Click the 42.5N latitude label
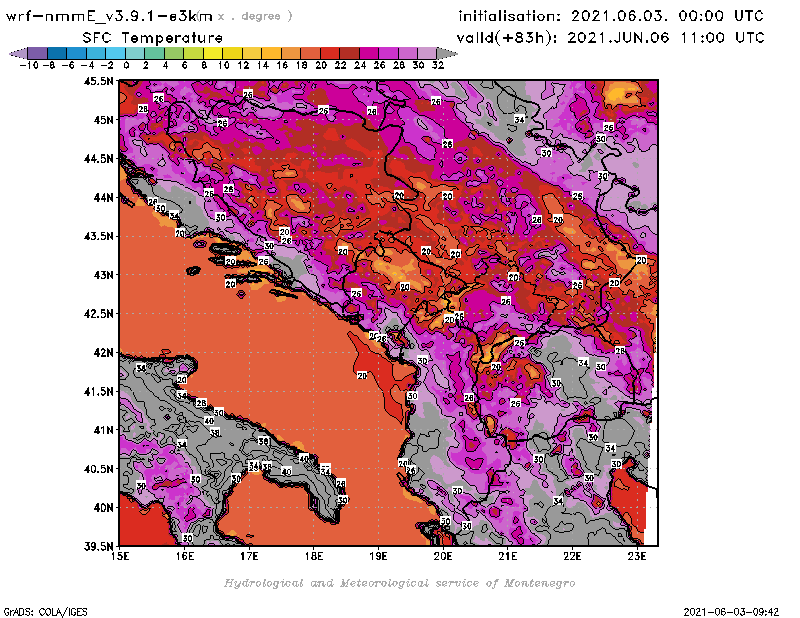The width and height of the screenshot is (800, 618). 98,314
